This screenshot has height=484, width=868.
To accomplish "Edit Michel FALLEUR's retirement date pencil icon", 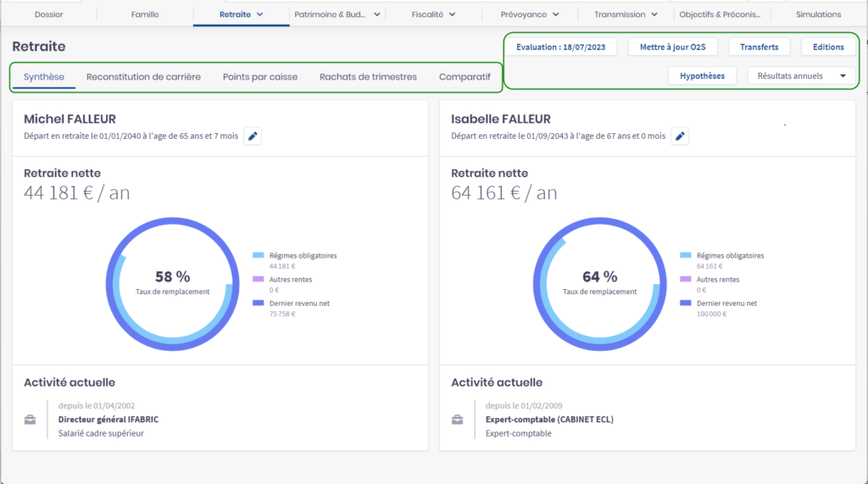I will (x=253, y=136).
